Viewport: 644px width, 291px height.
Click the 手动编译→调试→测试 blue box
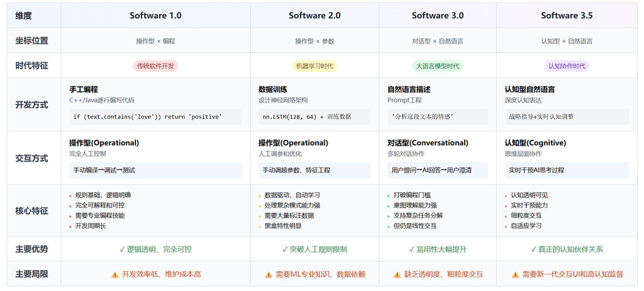coord(156,170)
